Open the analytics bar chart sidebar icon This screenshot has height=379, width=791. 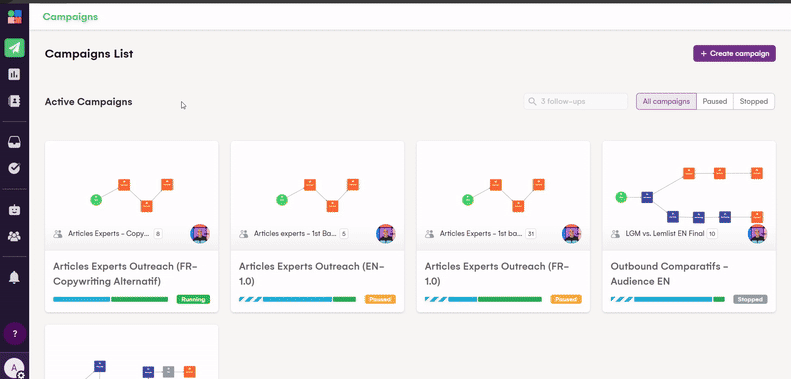[x=14, y=75]
